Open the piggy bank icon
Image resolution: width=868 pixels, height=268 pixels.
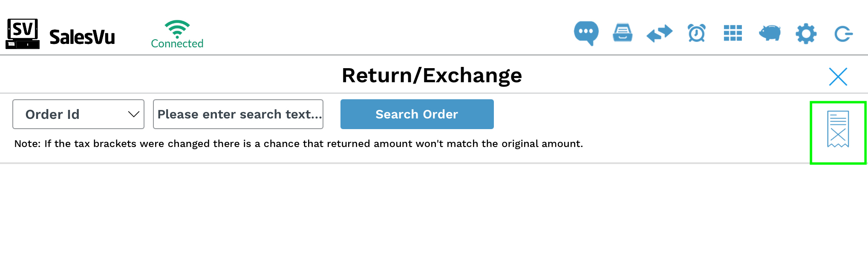770,33
